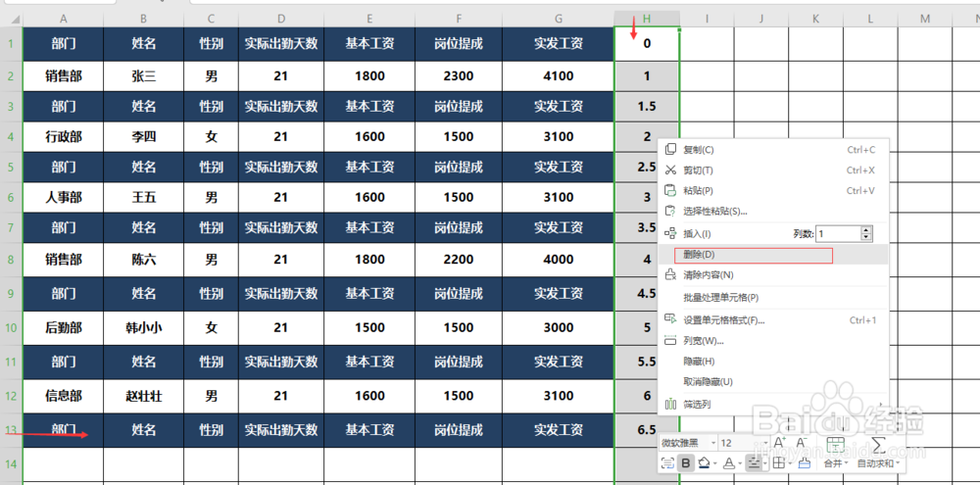This screenshot has width=980, height=485.
Task: Choose 批量处理单元格(P) menu item
Action: (x=773, y=298)
